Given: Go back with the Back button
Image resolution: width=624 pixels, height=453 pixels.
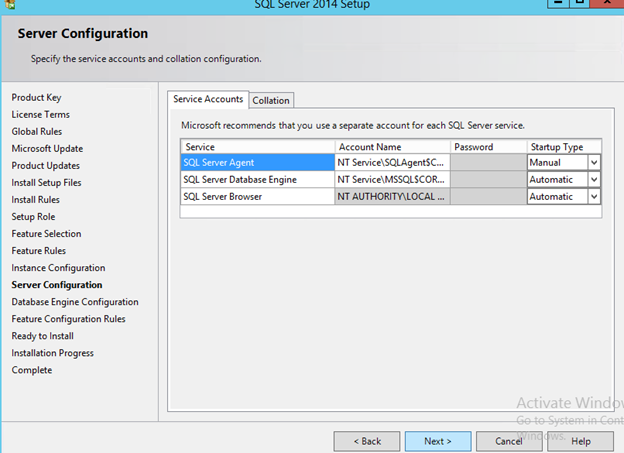Looking at the screenshot, I should tap(367, 441).
